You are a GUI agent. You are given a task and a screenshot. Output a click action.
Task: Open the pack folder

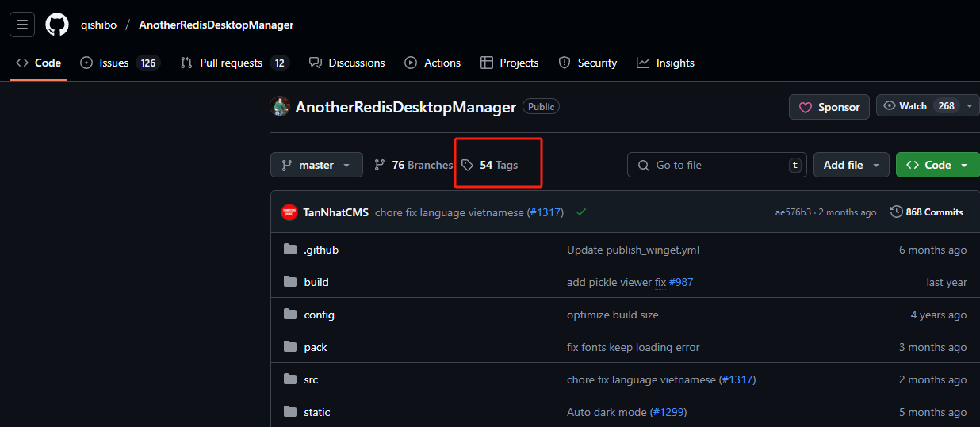[316, 347]
